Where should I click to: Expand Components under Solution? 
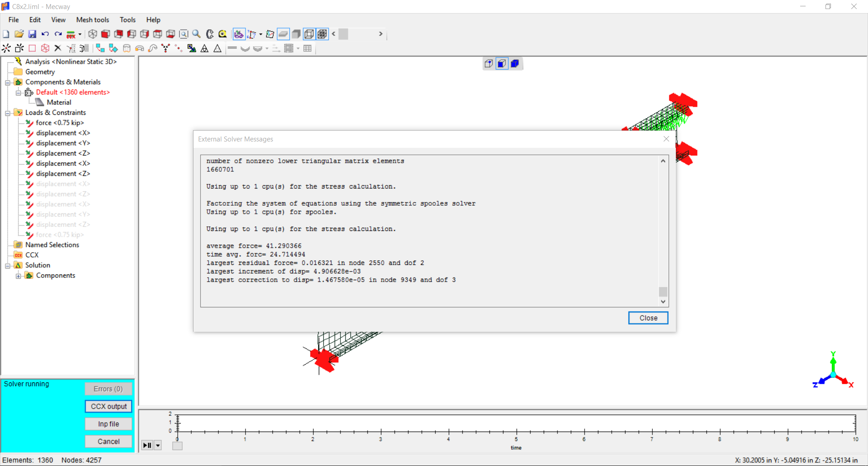tap(19, 276)
